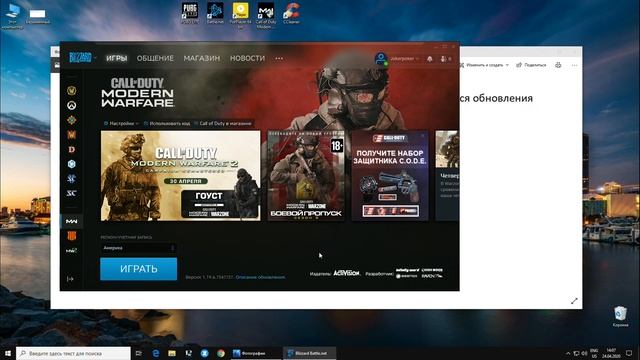Select World of Warcraft in sidebar
640x360 pixels.
tap(71, 90)
